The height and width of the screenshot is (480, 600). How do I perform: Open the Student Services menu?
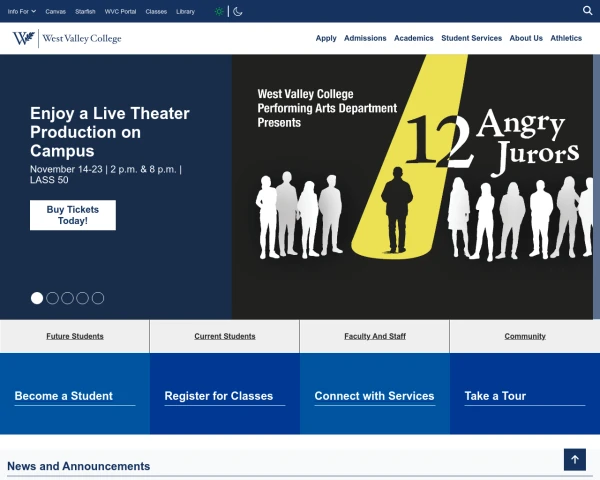[x=471, y=38]
